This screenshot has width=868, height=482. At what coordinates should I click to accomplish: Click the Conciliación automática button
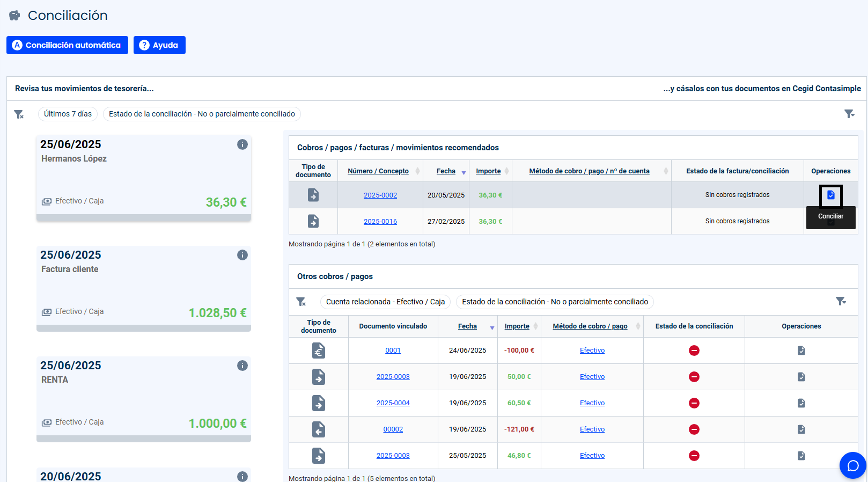pyautogui.click(x=67, y=45)
